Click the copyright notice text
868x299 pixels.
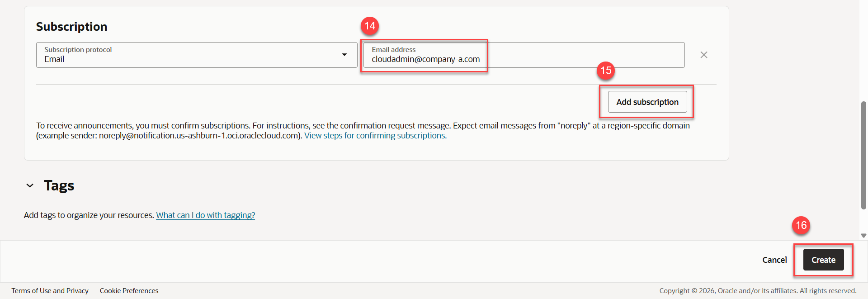tap(758, 291)
